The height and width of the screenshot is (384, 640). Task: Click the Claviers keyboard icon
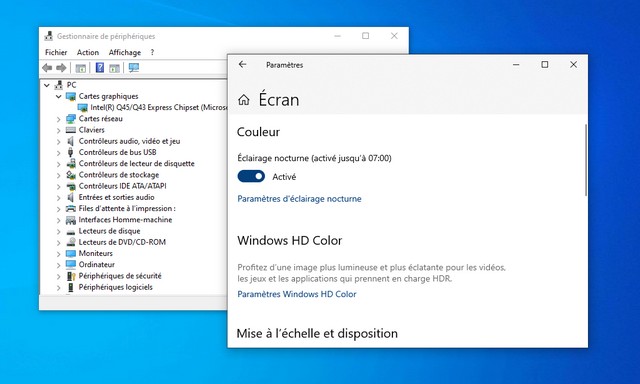pyautogui.click(x=71, y=130)
